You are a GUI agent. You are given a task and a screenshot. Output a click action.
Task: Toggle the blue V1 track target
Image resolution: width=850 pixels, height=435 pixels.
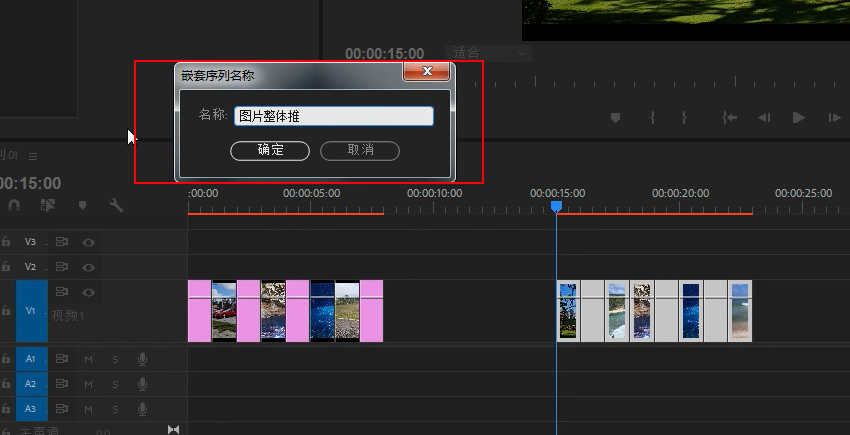32,311
